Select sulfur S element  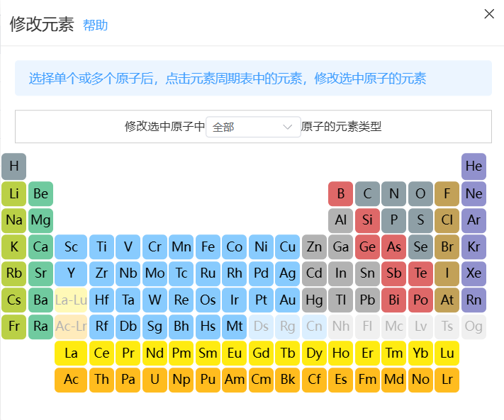(420, 220)
